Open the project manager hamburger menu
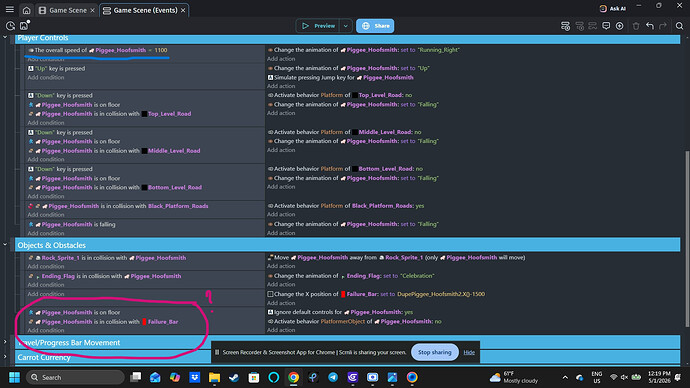The image size is (690, 388). [x=9, y=9]
